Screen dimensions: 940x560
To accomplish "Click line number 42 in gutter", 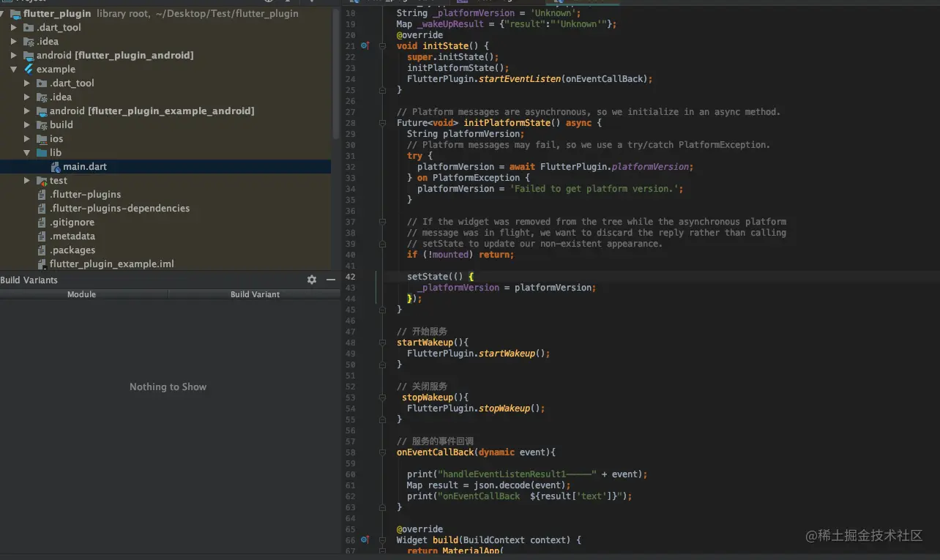I will point(350,277).
